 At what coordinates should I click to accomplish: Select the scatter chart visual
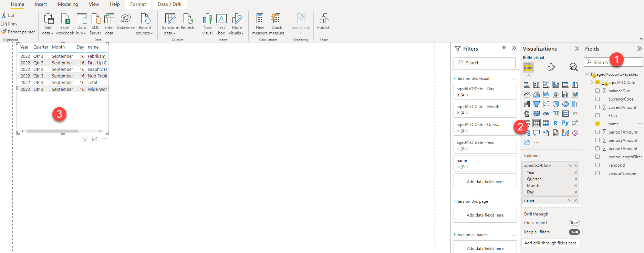click(546, 104)
